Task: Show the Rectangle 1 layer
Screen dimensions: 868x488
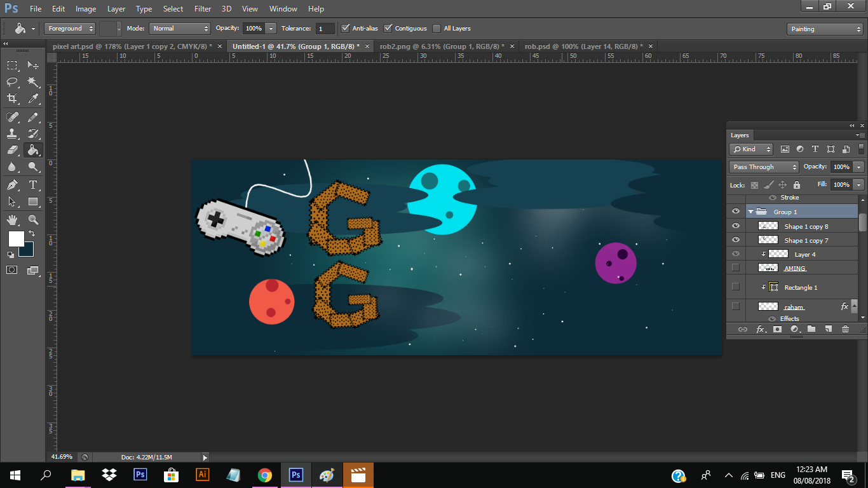Action: 736,287
